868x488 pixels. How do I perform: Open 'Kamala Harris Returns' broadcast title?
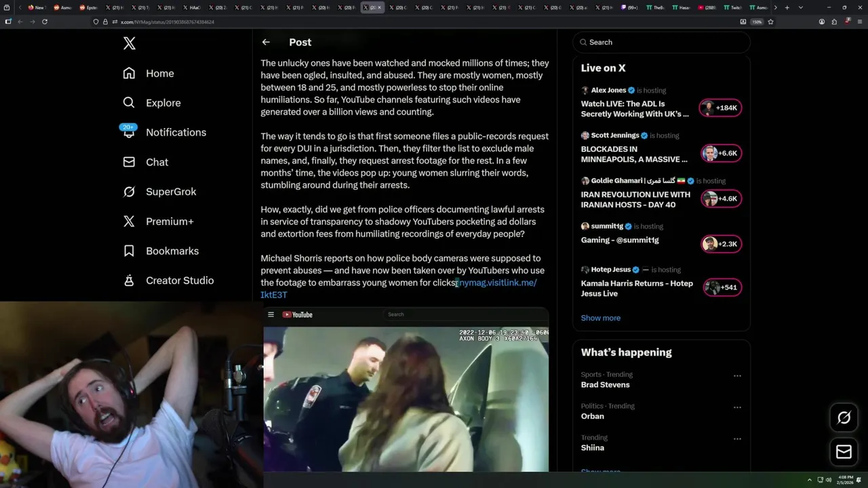[x=637, y=289]
